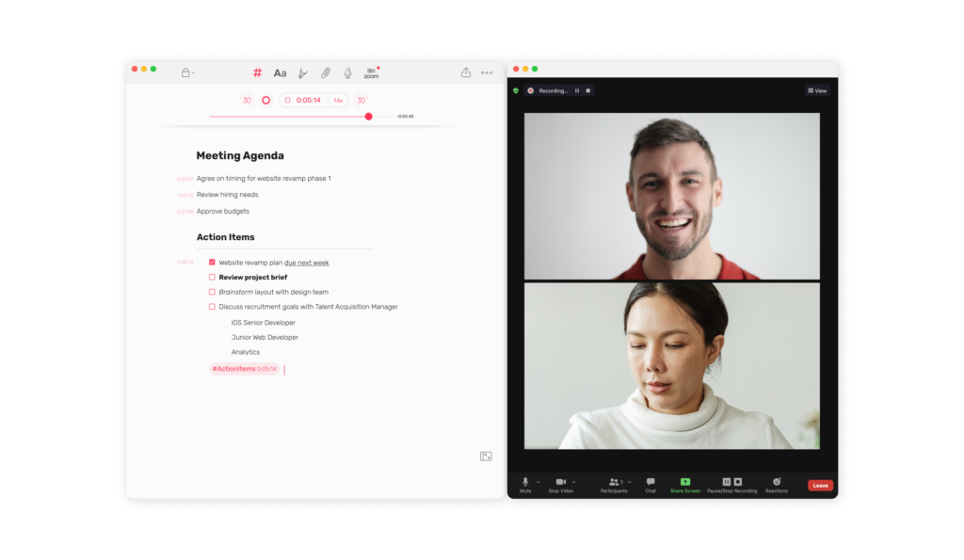Click the Zoom camera recording icon

371,72
